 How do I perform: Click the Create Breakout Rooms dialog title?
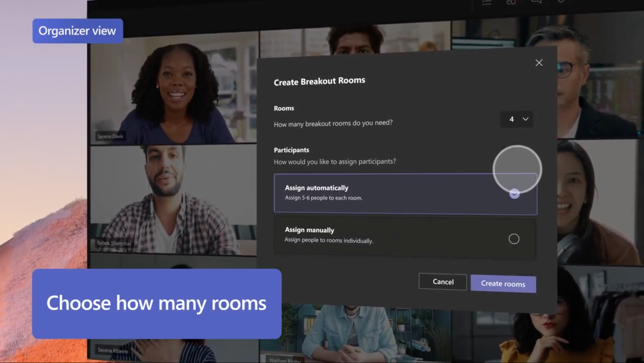tap(319, 81)
